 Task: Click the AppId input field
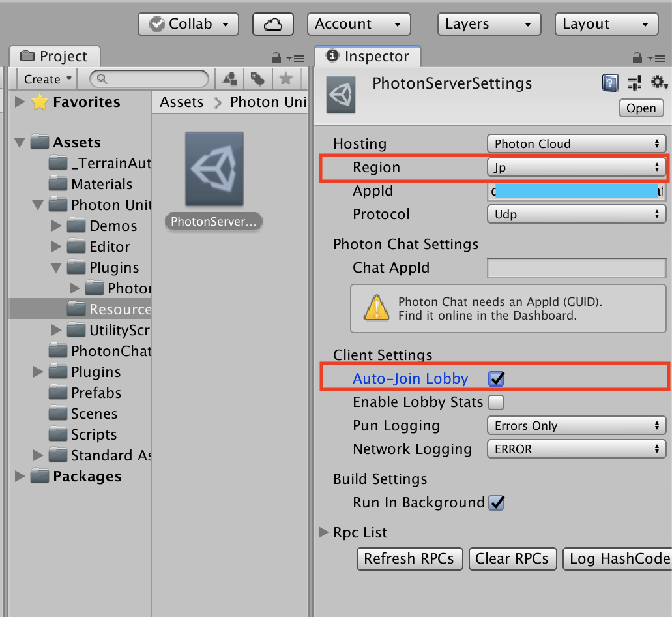(576, 191)
